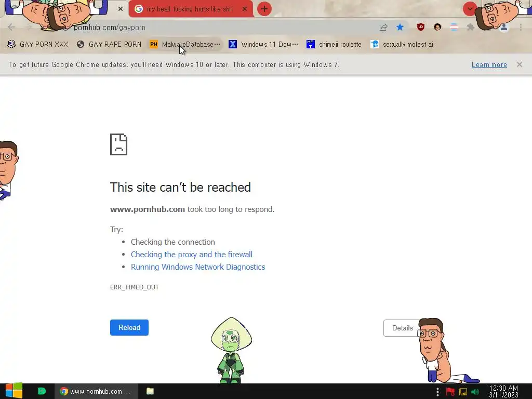Screen dimensions: 532x399
Task: Open Running Windows Network Diagnostics link
Action: click(x=198, y=267)
